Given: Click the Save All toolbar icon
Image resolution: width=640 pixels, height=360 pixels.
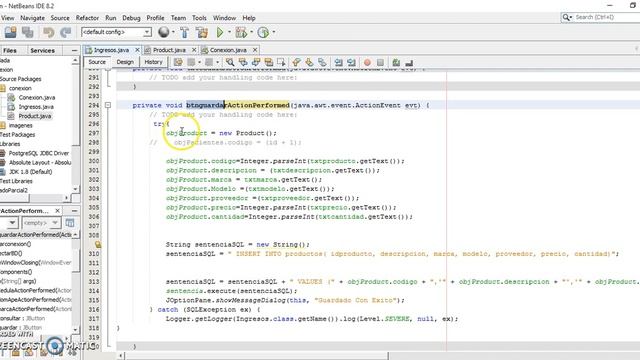Looking at the screenshot, I should [x=28, y=32].
